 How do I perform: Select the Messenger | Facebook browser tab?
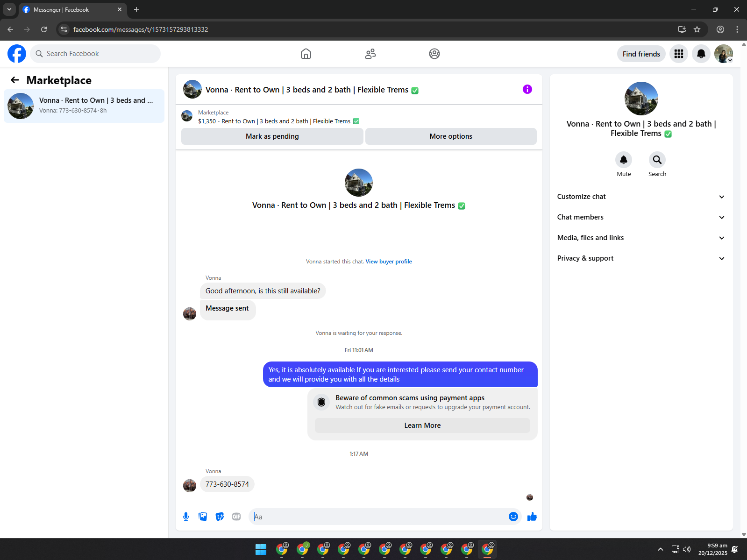pos(72,9)
